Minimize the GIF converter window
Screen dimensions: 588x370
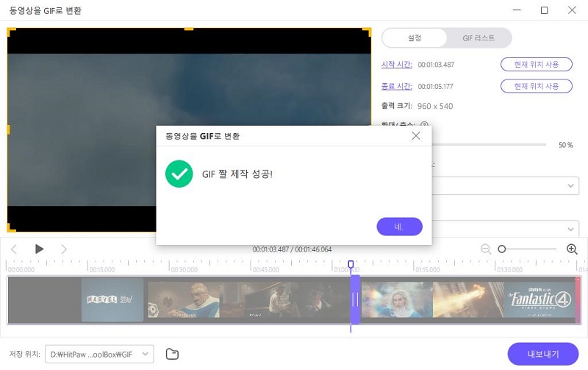click(517, 10)
